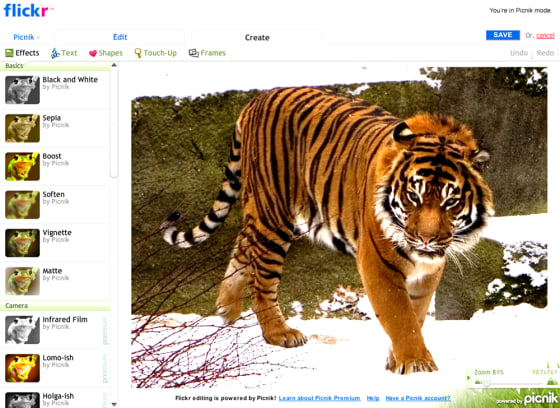Image resolution: width=560 pixels, height=408 pixels.
Task: Click the Text tool icon
Action: pos(55,53)
